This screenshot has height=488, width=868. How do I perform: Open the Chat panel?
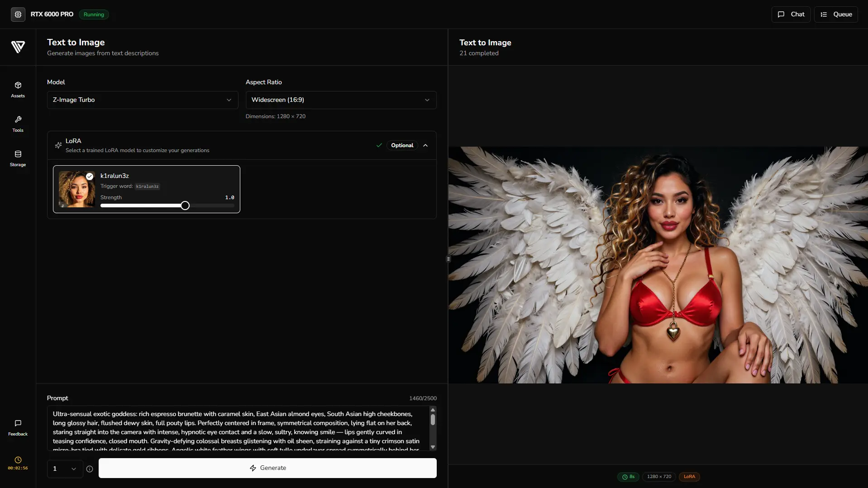click(791, 14)
